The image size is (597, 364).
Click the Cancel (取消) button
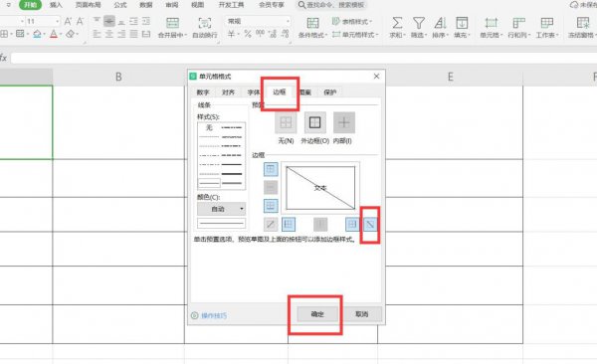click(362, 314)
